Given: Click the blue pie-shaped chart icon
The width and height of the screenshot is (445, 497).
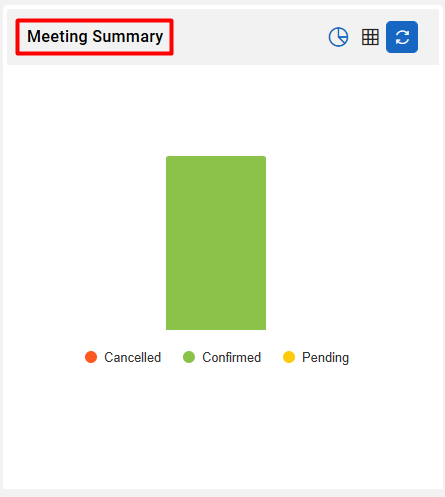Looking at the screenshot, I should 338,37.
